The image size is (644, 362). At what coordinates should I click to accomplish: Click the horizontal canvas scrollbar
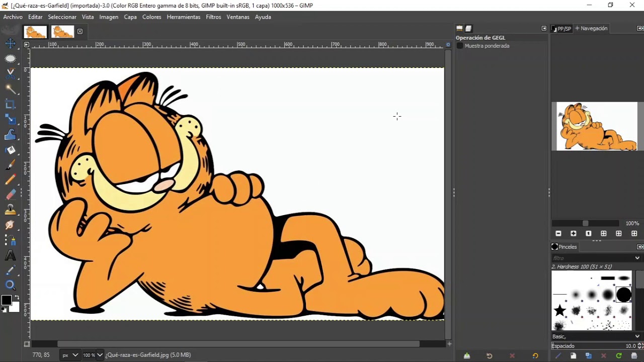pyautogui.click(x=238, y=344)
